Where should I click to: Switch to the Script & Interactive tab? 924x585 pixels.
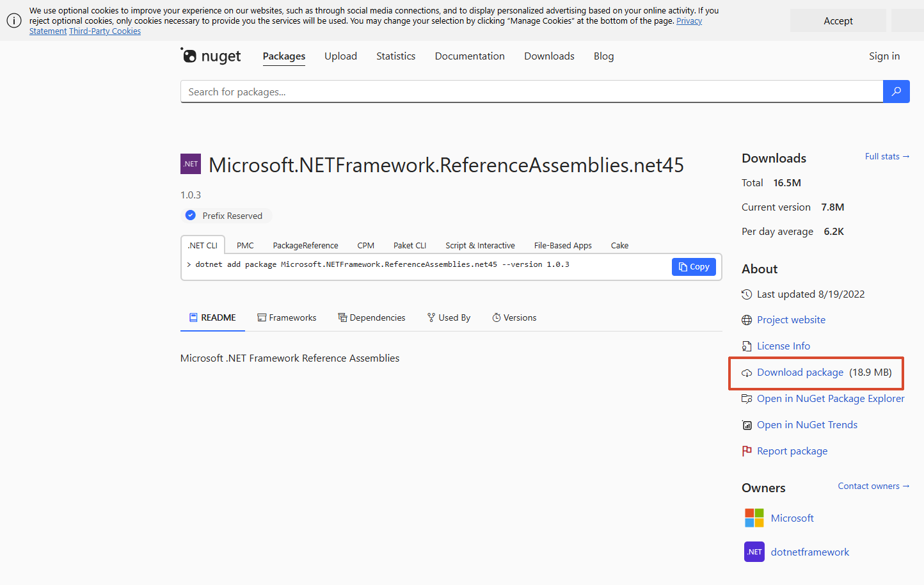point(480,245)
